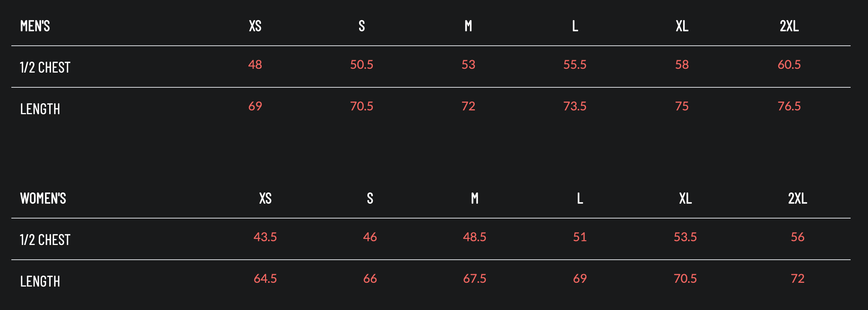Click the men's 1/2 CHEST row label
868x310 pixels.
tap(45, 68)
